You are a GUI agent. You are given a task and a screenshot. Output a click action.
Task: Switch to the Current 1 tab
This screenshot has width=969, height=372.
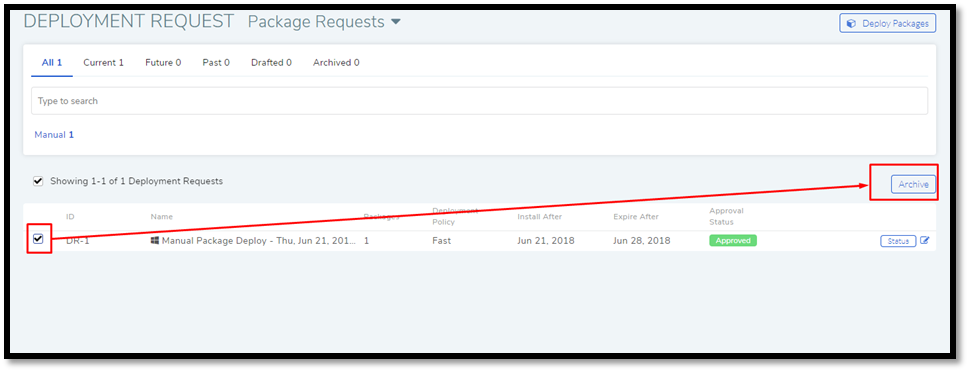pos(103,62)
